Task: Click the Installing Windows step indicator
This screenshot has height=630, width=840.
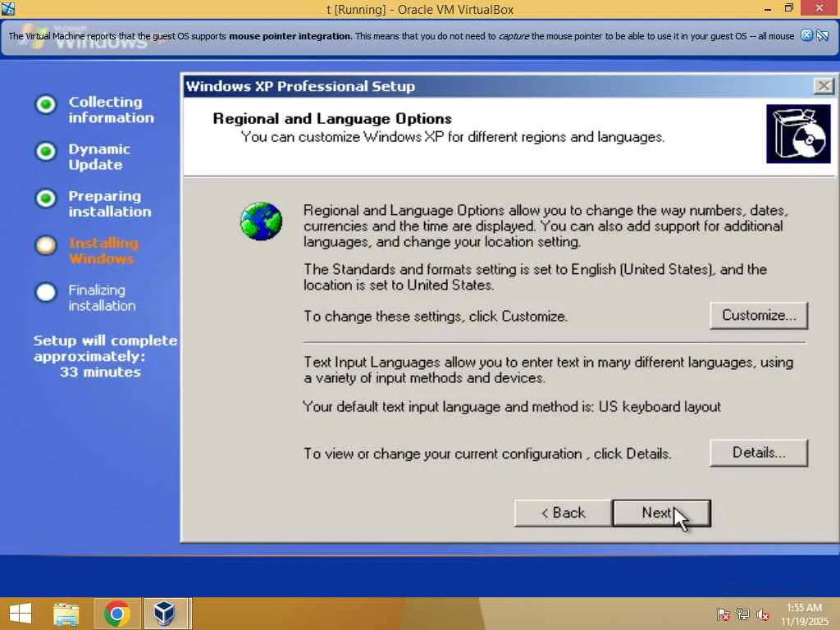Action: pyautogui.click(x=46, y=245)
